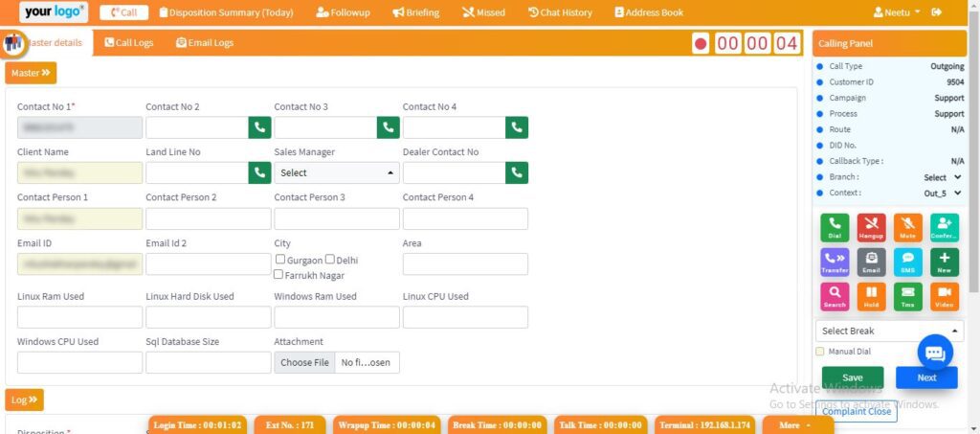This screenshot has width=980, height=434.
Task: Click the logout icon beside Neetu
Action: pos(936,11)
